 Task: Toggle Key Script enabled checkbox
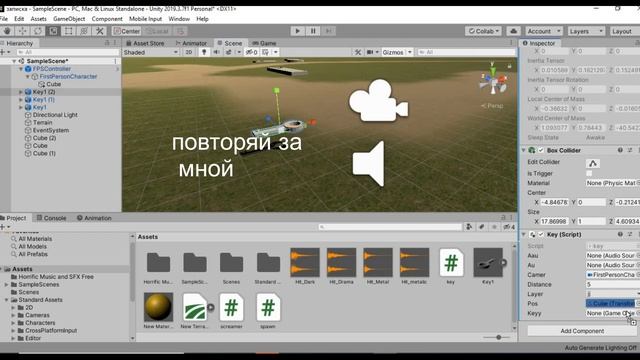541,234
